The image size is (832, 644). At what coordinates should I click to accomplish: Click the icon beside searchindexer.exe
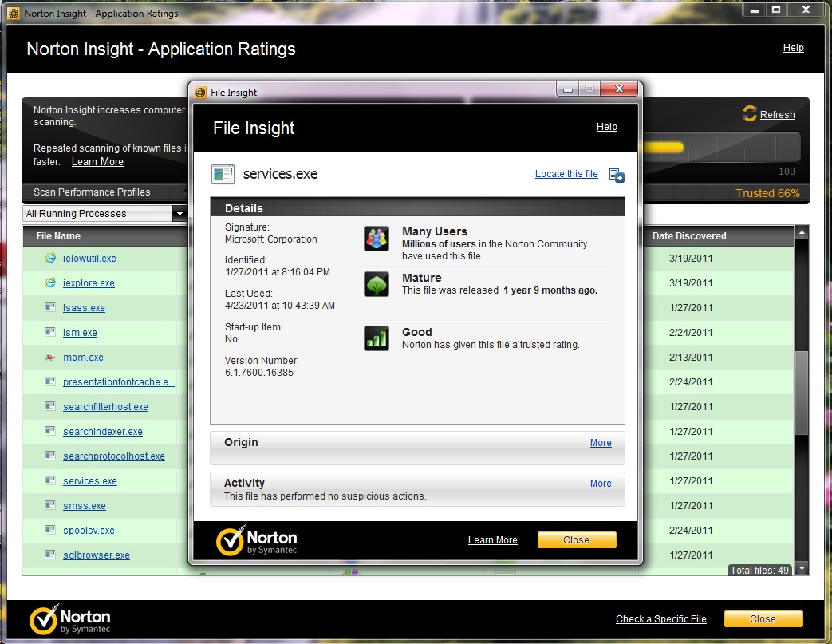pos(50,431)
